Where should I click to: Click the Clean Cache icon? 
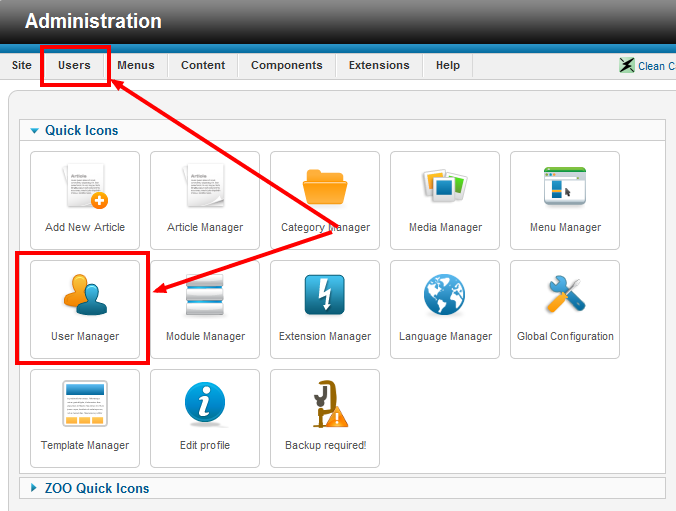coord(627,65)
